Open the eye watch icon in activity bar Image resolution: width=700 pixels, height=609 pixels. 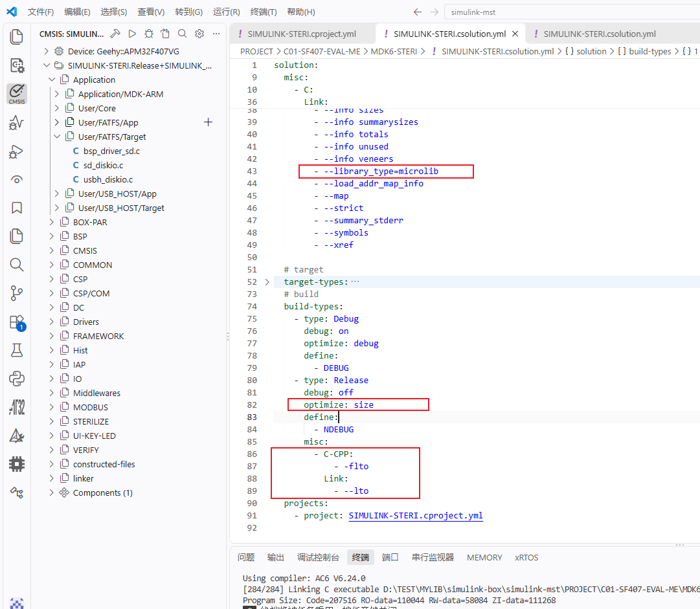pyautogui.click(x=17, y=179)
